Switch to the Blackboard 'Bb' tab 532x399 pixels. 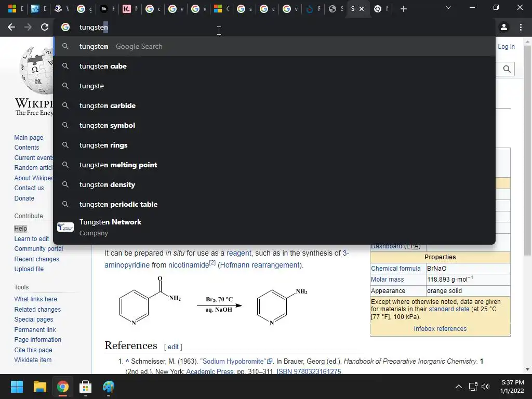[x=104, y=9]
